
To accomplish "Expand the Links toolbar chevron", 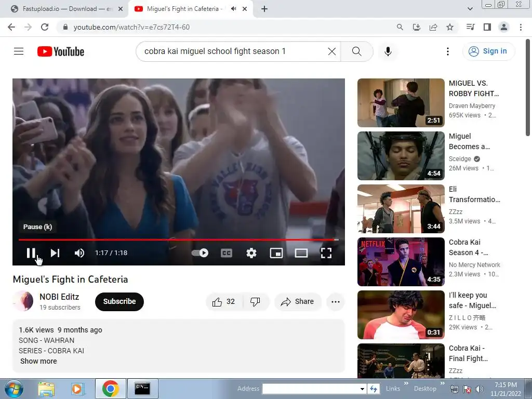I will pyautogui.click(x=406, y=383).
